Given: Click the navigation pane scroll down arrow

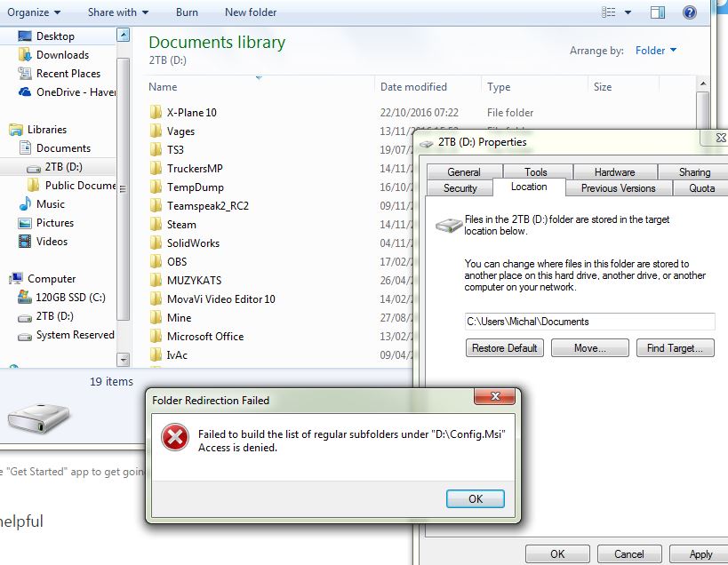Looking at the screenshot, I should (123, 360).
